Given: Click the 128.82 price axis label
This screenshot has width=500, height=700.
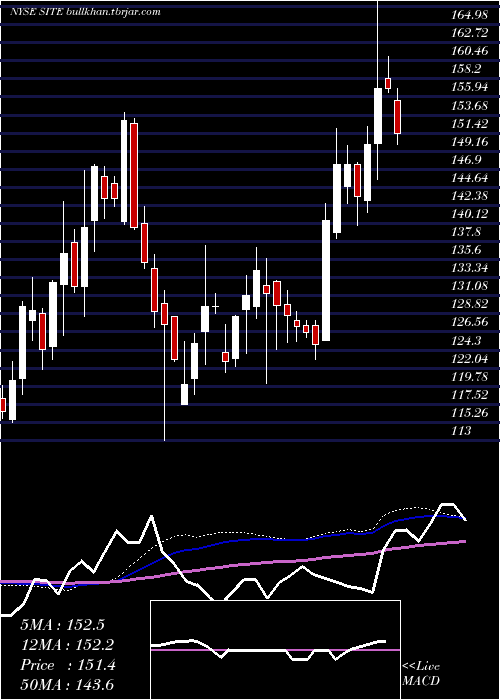Looking at the screenshot, I should click(470, 304).
